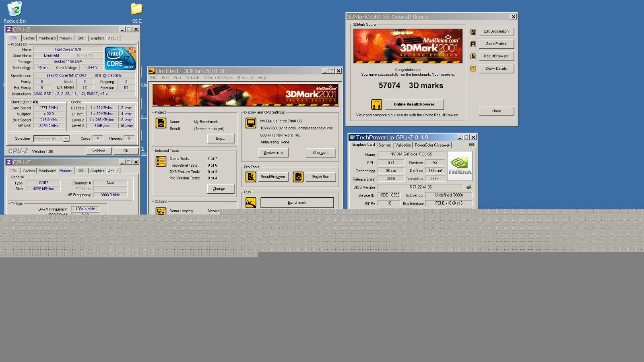This screenshot has width=644, height=362.
Task: Click the GPU name field NVIDIA GeForce 7900 GS
Action: pyautogui.click(x=411, y=154)
